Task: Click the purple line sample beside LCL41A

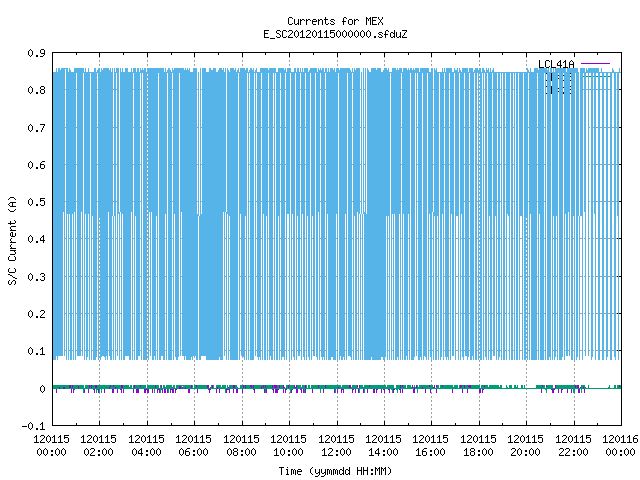Action: pos(596,64)
